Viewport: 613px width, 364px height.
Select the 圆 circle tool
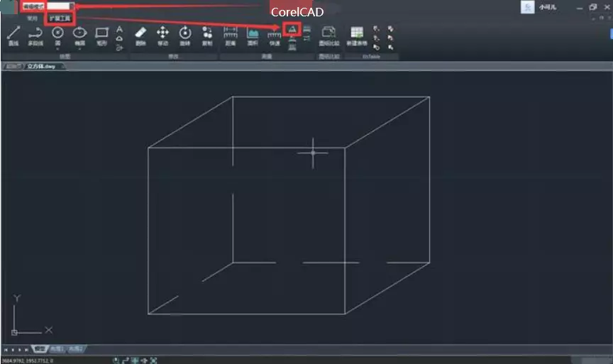(58, 35)
